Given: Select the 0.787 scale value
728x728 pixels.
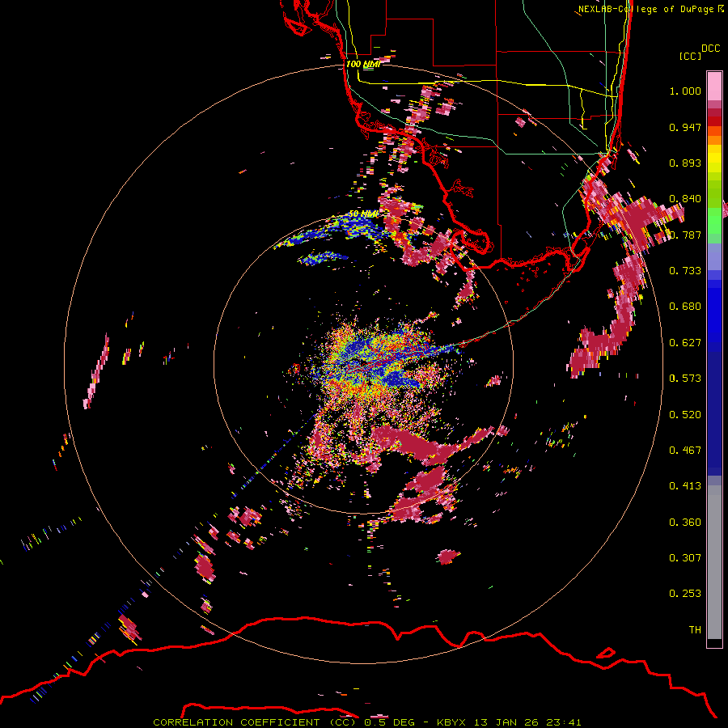Looking at the screenshot, I should pos(685,235).
